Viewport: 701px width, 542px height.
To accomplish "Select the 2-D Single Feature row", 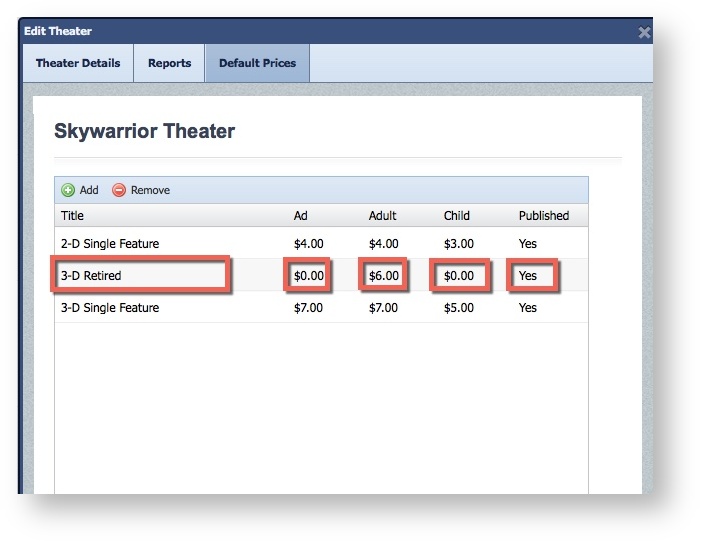I will [110, 244].
